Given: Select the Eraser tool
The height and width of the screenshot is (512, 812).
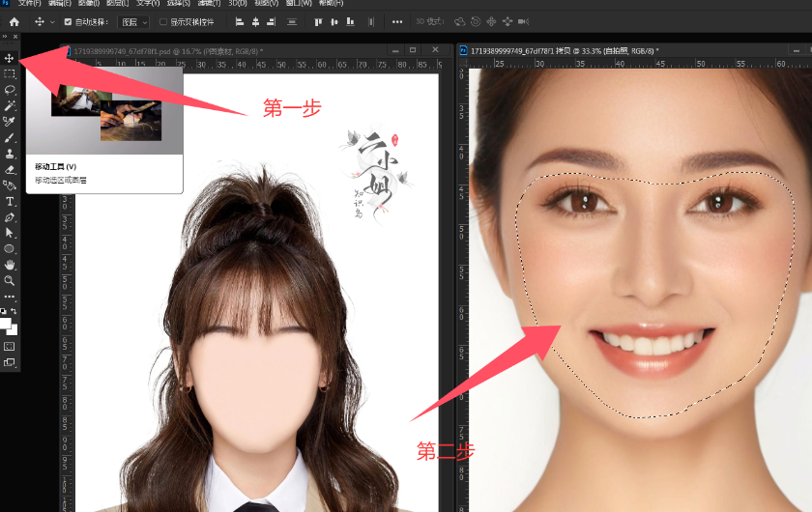Looking at the screenshot, I should (10, 170).
